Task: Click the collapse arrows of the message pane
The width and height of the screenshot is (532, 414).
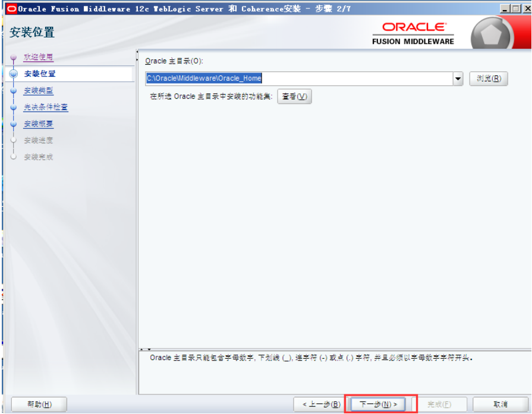Action: pyautogui.click(x=146, y=349)
